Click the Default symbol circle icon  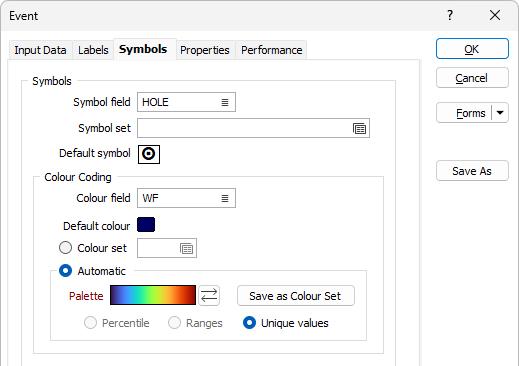pyautogui.click(x=149, y=154)
